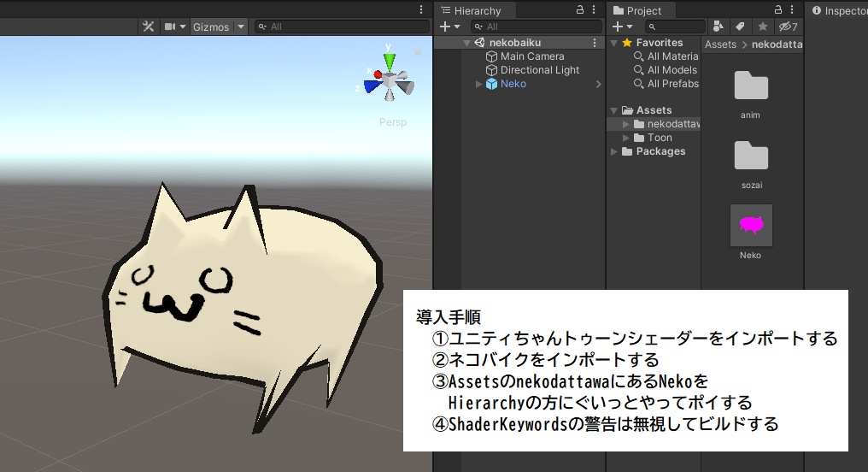The image size is (868, 472).
Task: Click the green Y axis gizmo cone
Action: point(390,61)
